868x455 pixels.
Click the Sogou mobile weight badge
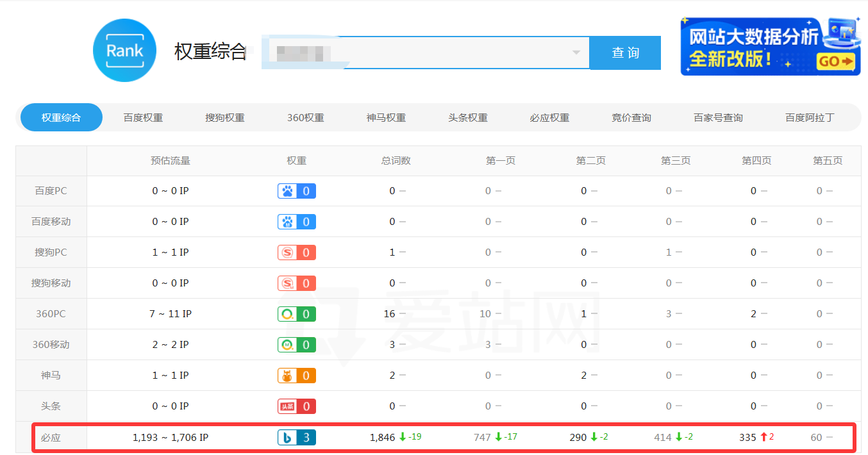tap(296, 283)
